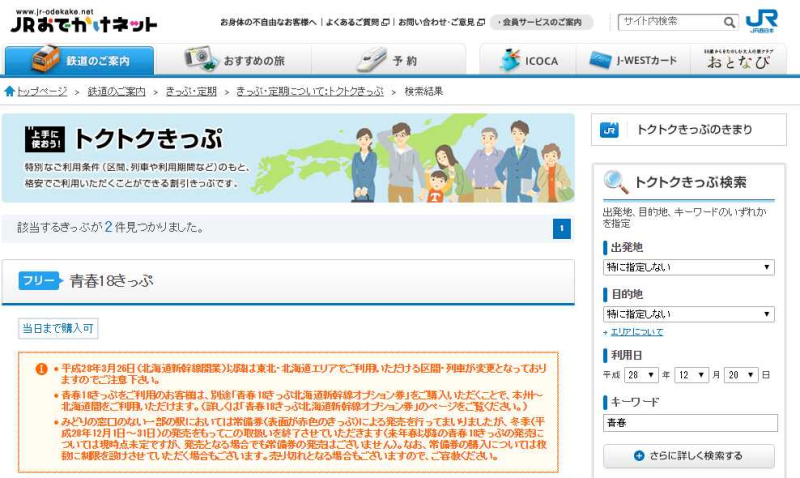Click the サイト内検索 input field
Image resolution: width=800 pixels, height=478 pixels.
[x=670, y=22]
